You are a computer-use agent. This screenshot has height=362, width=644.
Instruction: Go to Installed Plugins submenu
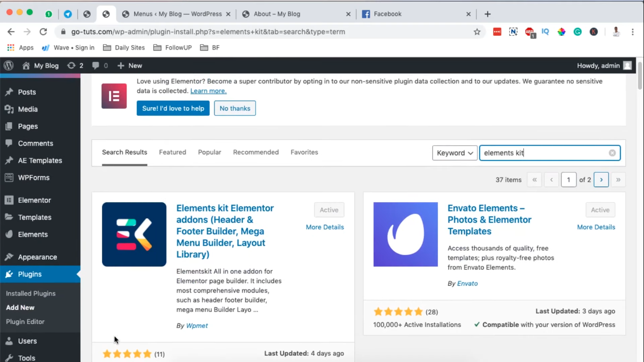(31, 293)
